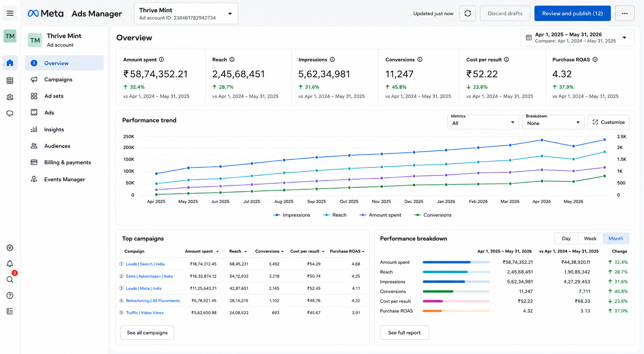Sort by Cost per result column header
Viewport: 644px width, 354px height.
tap(307, 251)
